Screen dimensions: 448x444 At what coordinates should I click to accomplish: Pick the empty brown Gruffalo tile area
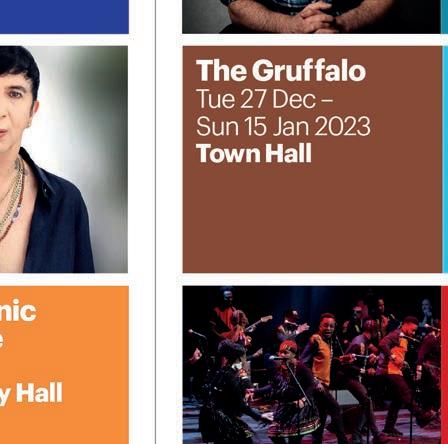click(312, 217)
